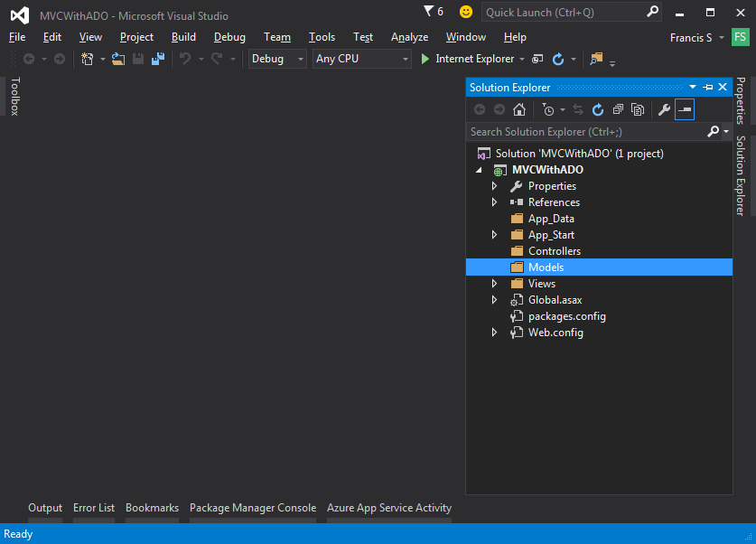Image resolution: width=756 pixels, height=544 pixels.
Task: Open Solution Explorer window position dropdown arrow
Action: point(693,88)
